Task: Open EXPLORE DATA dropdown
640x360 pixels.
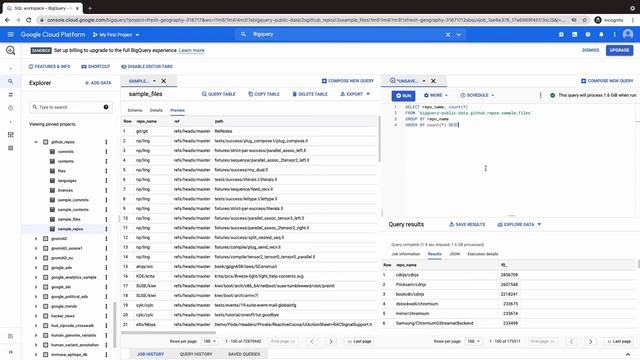Action: (519, 224)
